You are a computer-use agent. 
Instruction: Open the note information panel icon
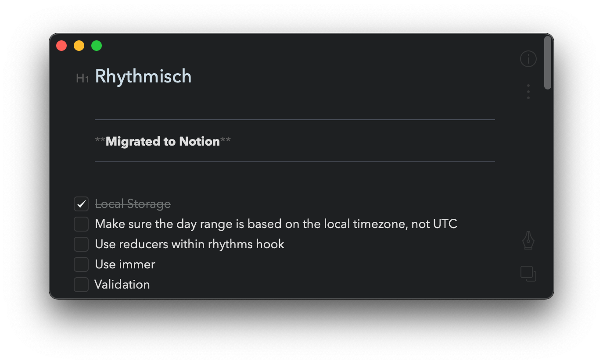point(528,58)
